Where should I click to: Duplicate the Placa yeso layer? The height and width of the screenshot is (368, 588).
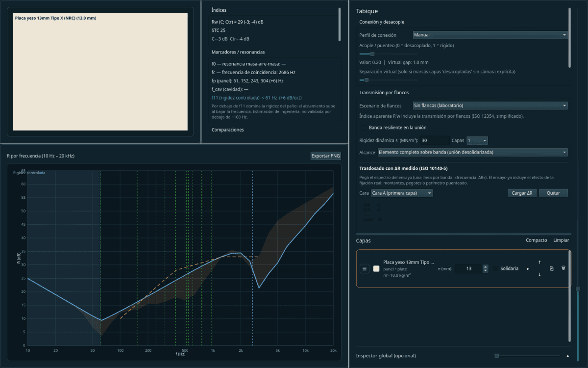click(551, 268)
